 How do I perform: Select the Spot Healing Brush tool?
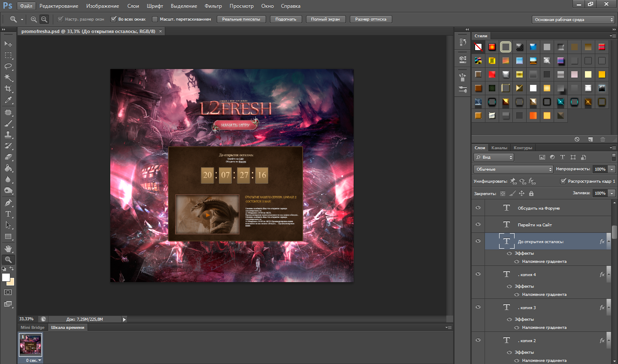[x=8, y=112]
